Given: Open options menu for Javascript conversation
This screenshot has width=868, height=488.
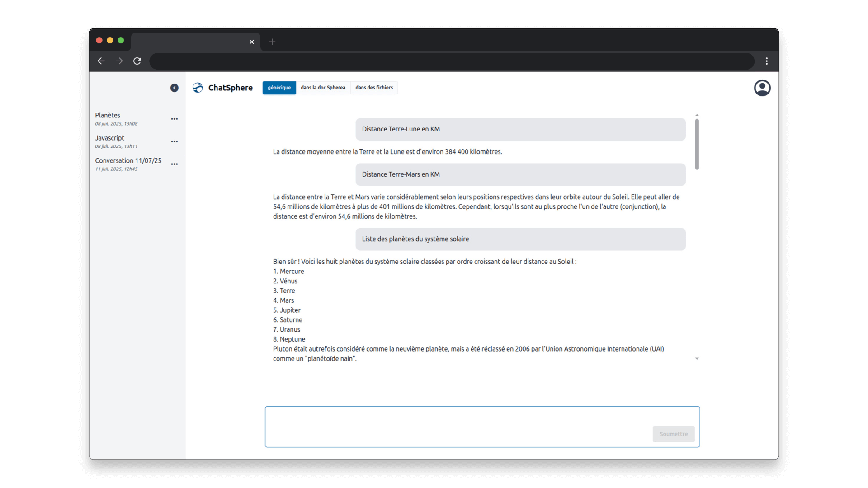Looking at the screenshot, I should [x=174, y=141].
